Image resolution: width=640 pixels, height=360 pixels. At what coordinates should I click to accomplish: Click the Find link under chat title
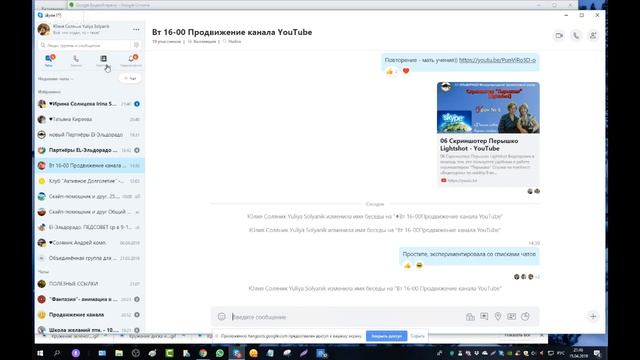tap(232, 42)
